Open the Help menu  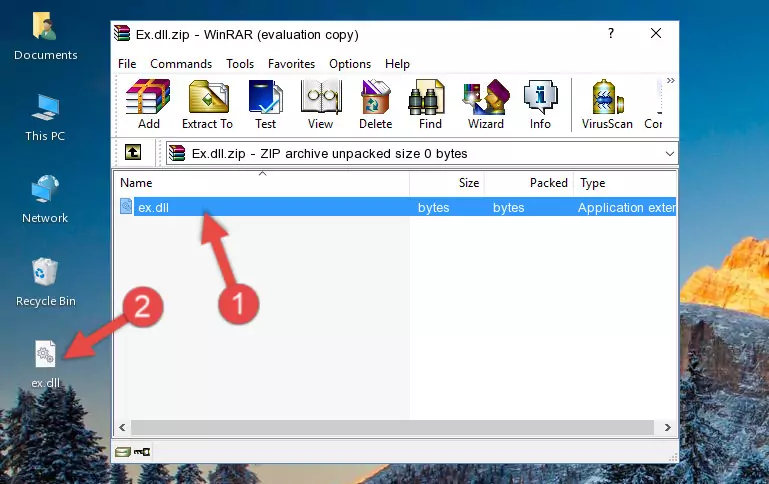(x=397, y=64)
